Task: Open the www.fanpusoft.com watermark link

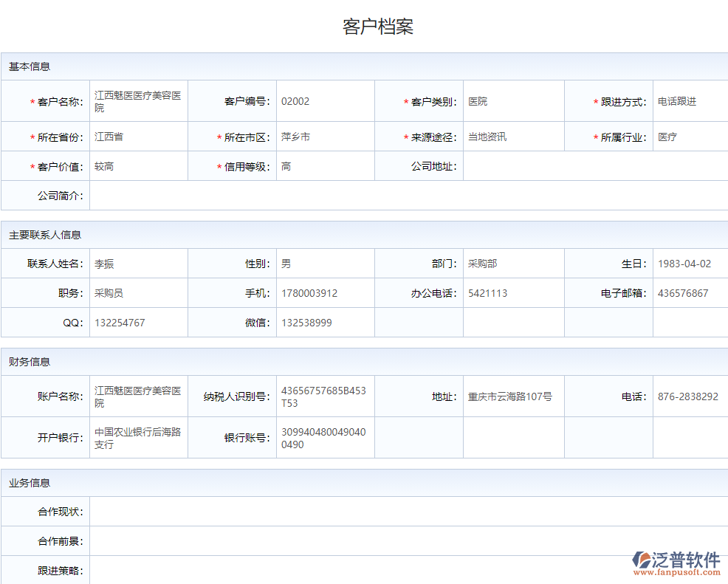Action: click(676, 572)
